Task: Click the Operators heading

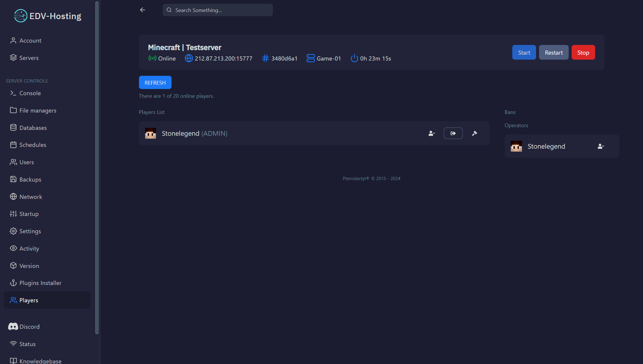Action: (516, 125)
